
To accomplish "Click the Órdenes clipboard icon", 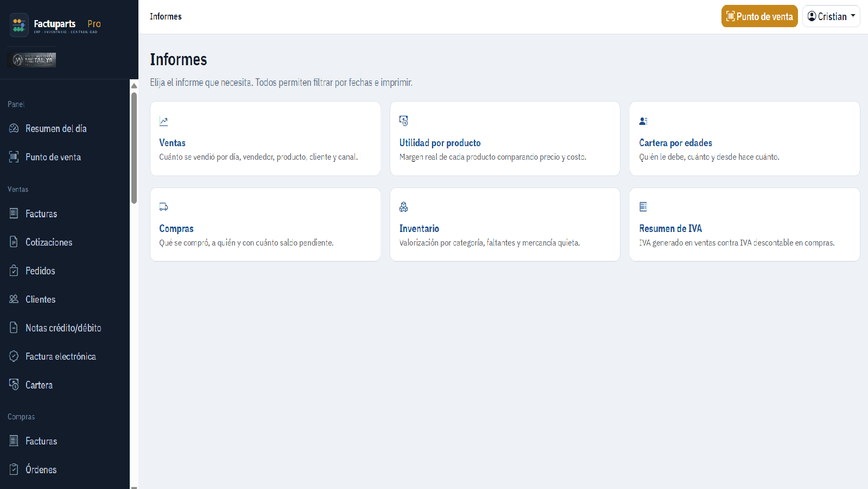I will click(14, 469).
